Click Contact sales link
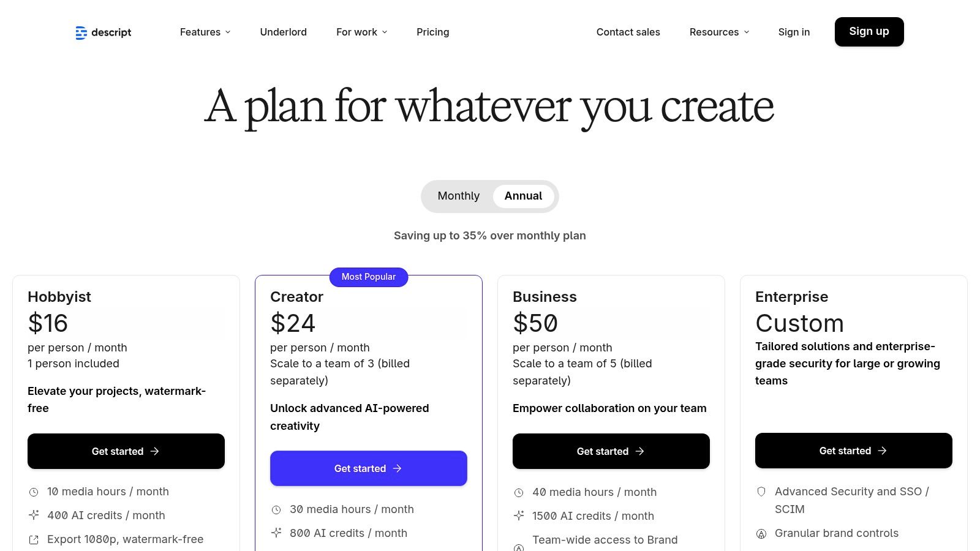 click(628, 32)
